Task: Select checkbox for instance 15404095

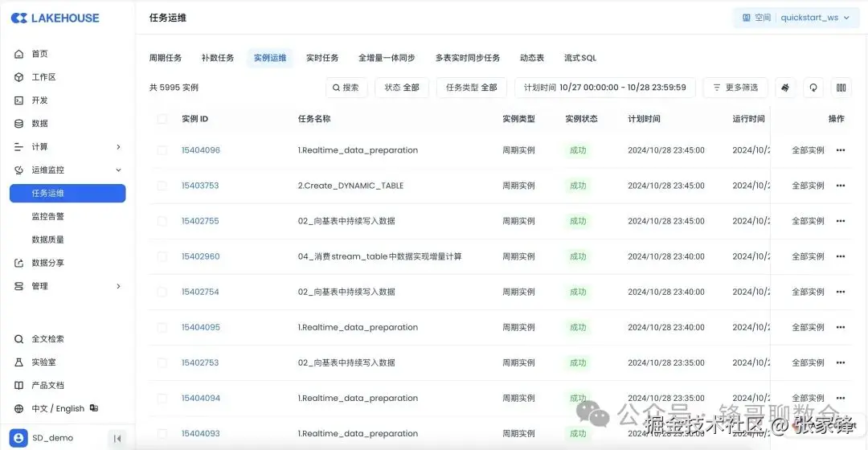Action: click(x=162, y=327)
